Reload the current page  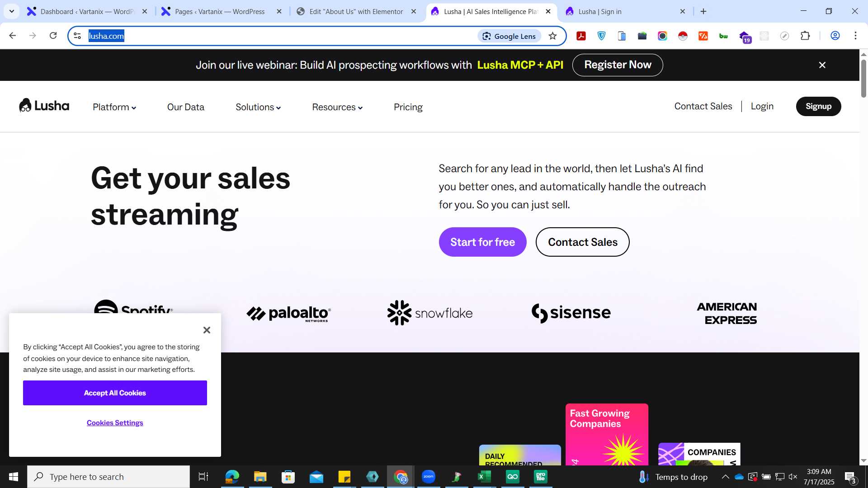[53, 36]
